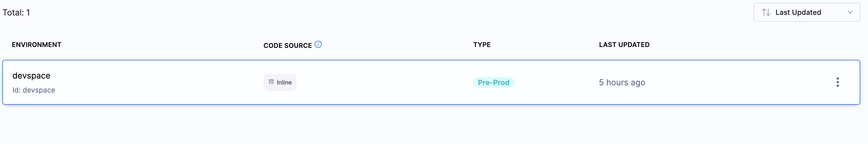Click the sort arrows icon beside Last Updated

[x=765, y=12]
